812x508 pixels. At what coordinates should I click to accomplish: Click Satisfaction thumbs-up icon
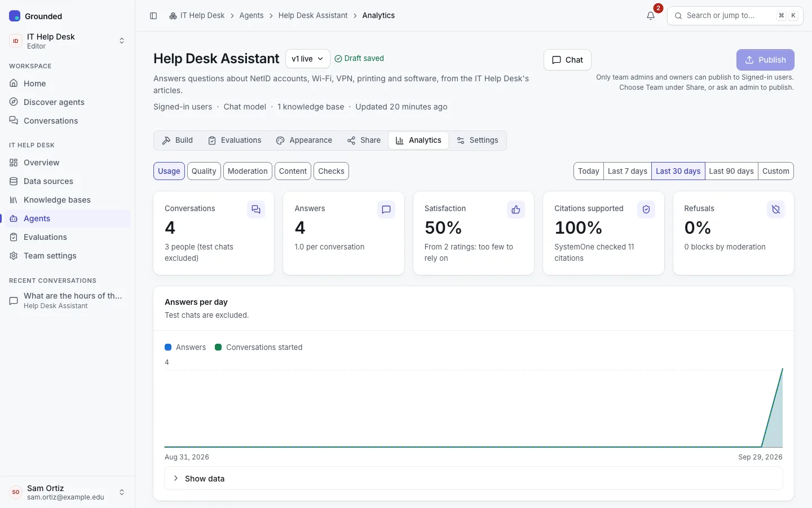tap(516, 209)
